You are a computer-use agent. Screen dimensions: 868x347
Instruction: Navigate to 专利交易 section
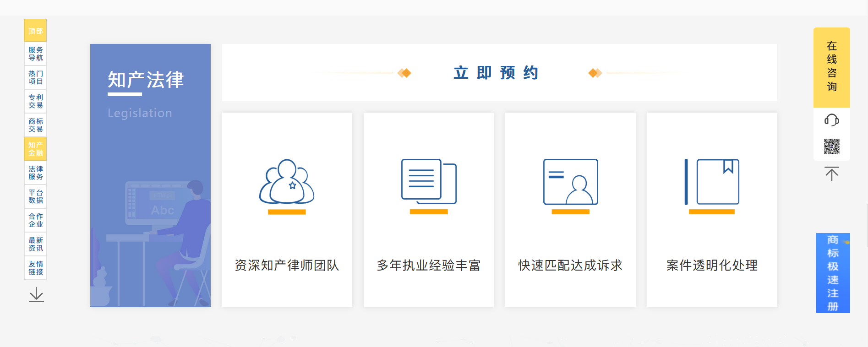(35, 101)
